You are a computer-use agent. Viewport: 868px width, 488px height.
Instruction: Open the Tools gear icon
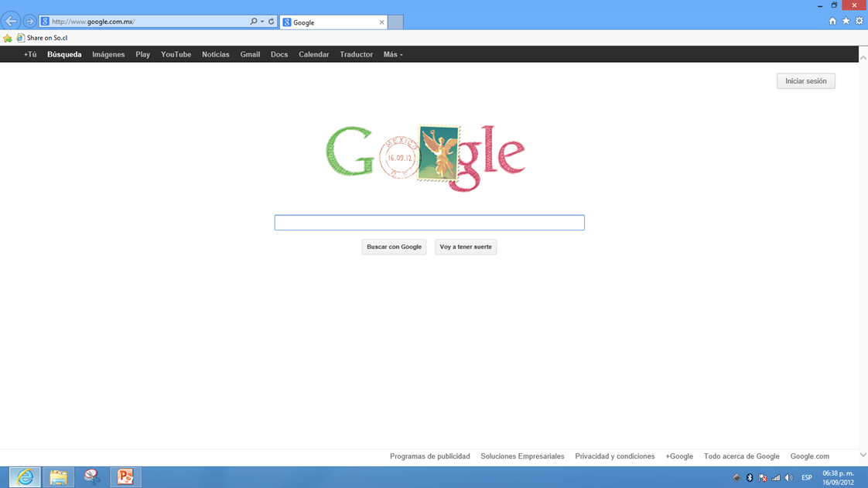[x=859, y=22]
